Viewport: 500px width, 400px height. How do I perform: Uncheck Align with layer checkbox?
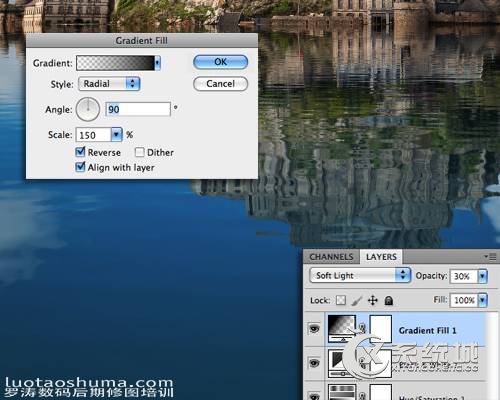(80, 167)
